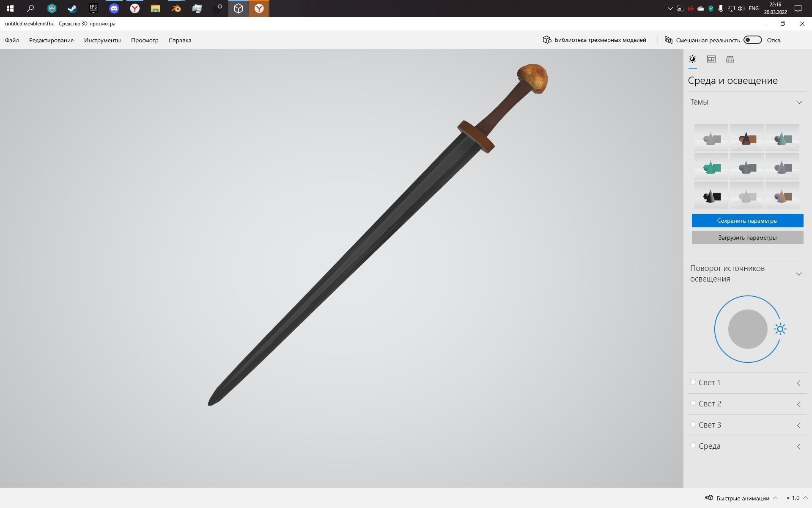This screenshot has width=812, height=508.
Task: Open Steam from the taskbar
Action: [72, 8]
